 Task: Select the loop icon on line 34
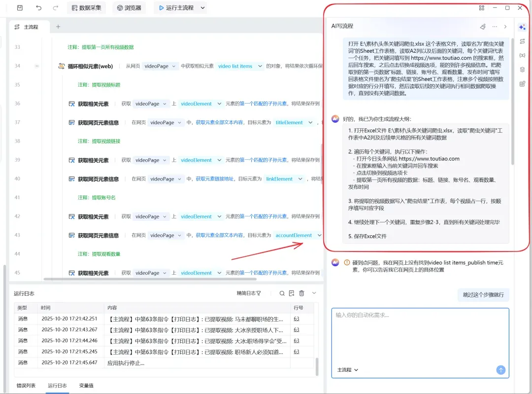click(62, 66)
